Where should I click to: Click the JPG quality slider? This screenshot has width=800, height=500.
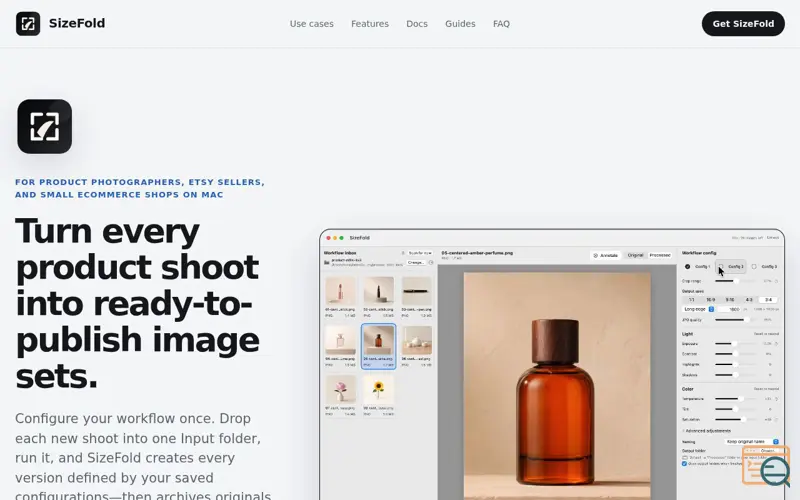(x=735, y=320)
